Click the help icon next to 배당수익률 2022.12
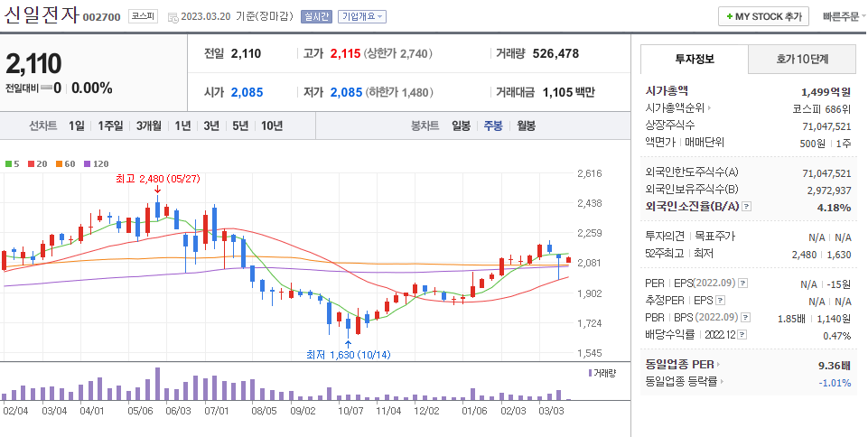 742,335
